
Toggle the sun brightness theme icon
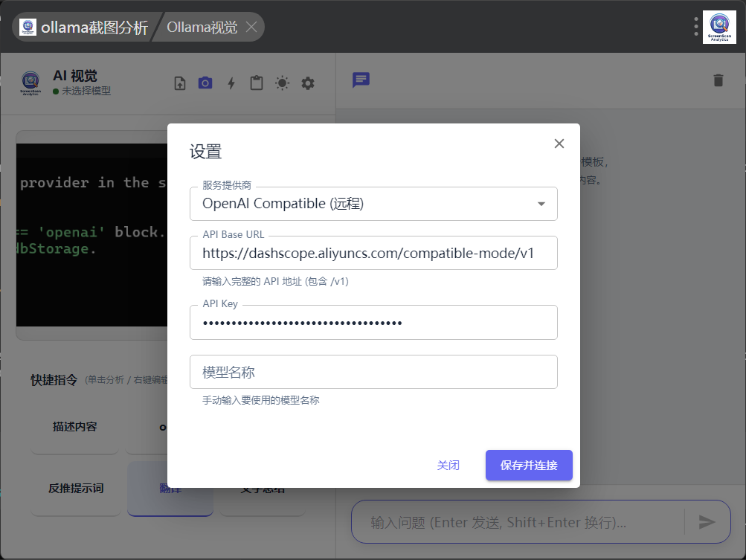pyautogui.click(x=282, y=83)
